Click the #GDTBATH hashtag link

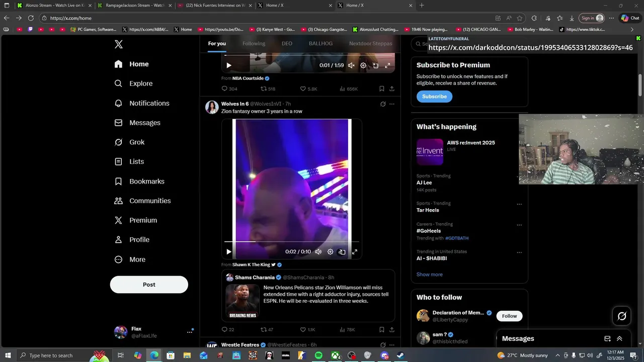(x=457, y=238)
